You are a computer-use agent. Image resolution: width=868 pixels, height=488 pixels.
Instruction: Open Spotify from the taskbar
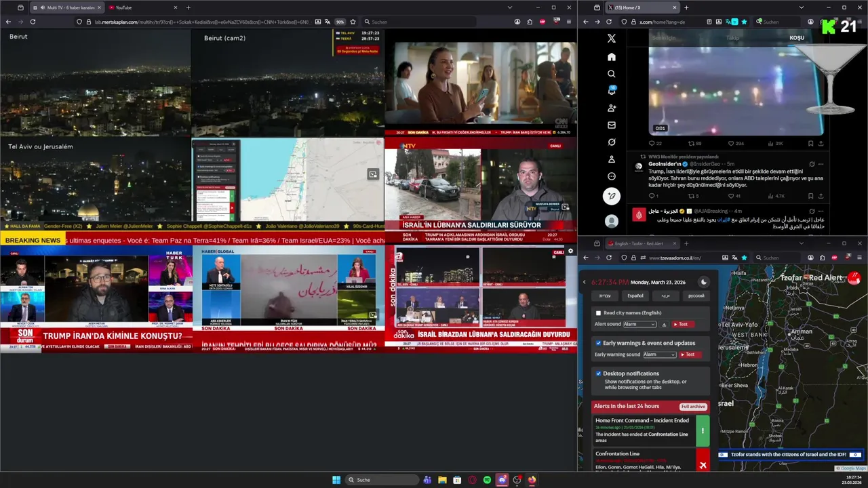487,480
